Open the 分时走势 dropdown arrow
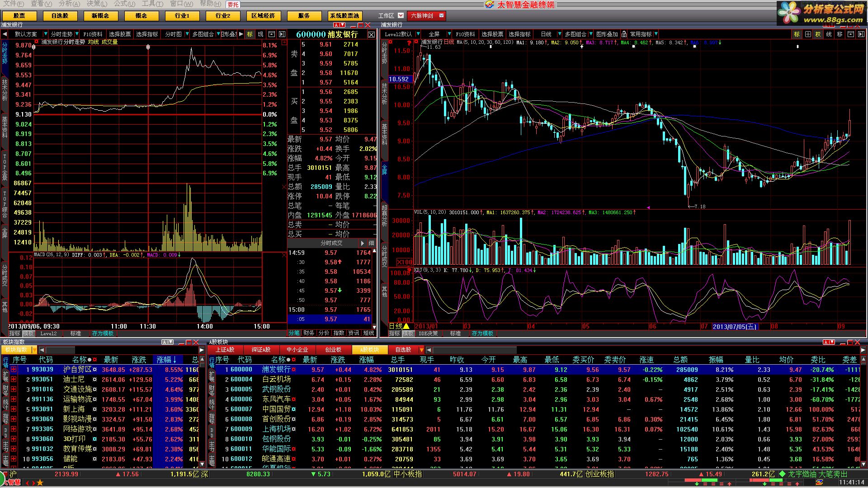 pyautogui.click(x=77, y=34)
